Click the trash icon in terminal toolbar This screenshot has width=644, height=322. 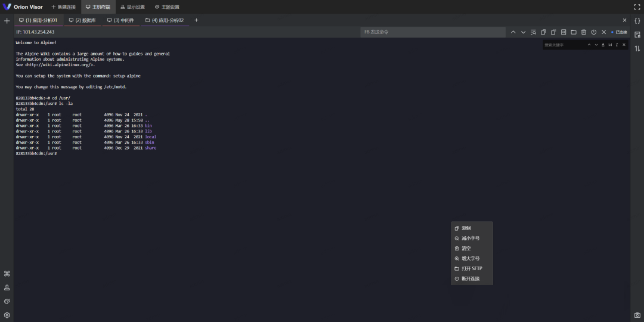point(584,32)
